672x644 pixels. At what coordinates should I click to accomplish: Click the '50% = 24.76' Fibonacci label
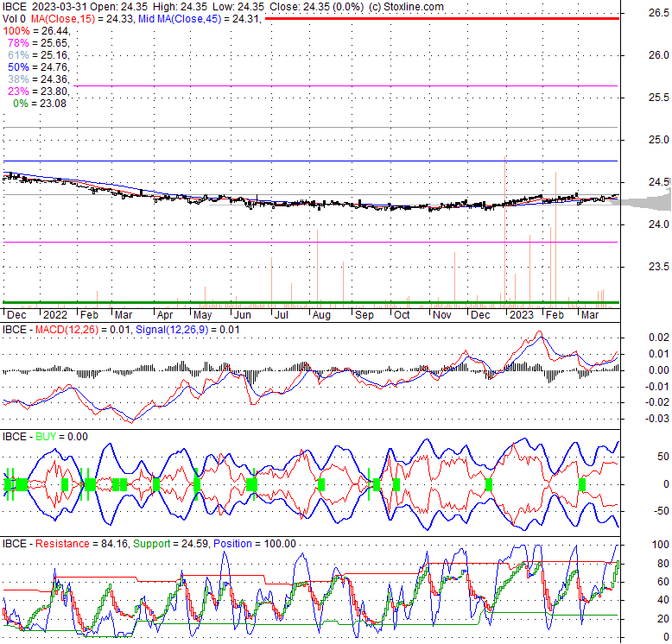click(x=39, y=67)
